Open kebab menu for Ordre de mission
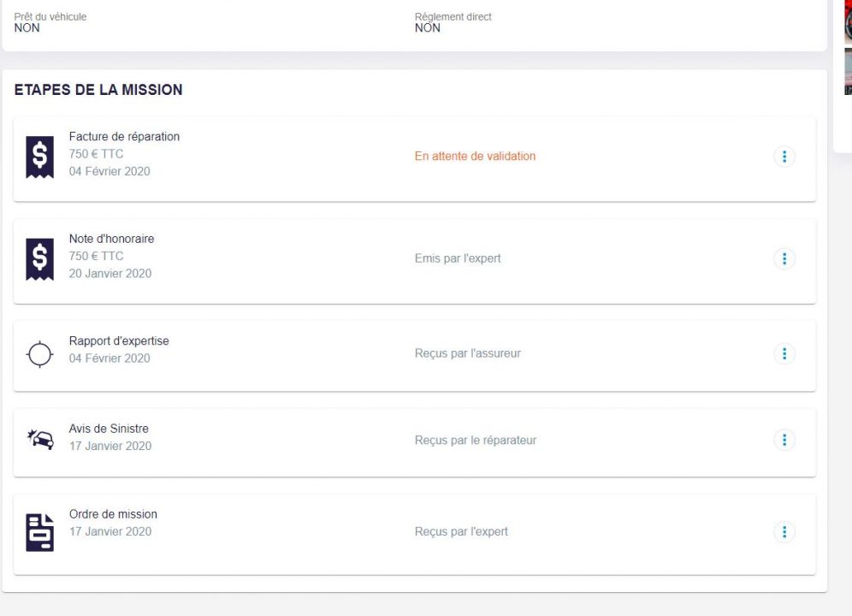 coord(784,532)
